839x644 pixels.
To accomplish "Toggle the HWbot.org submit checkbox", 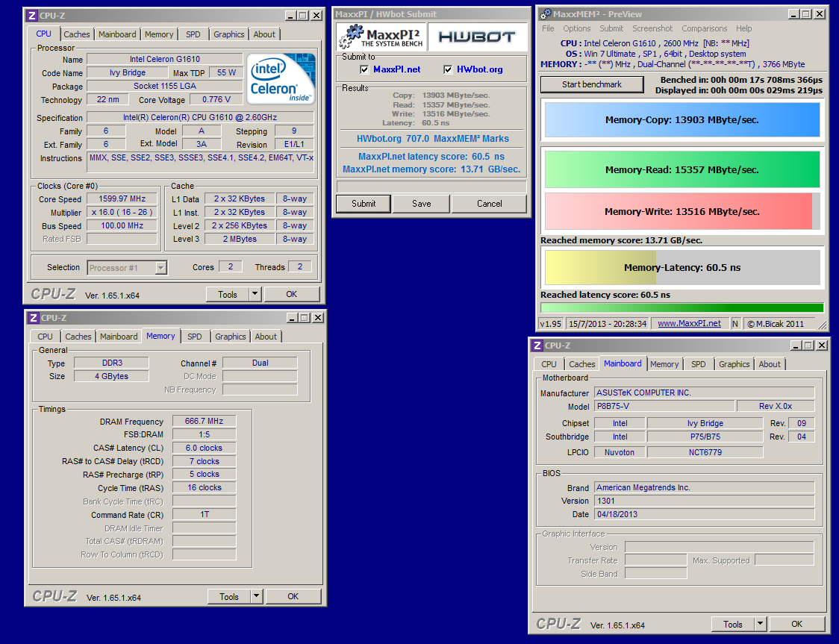I will tap(448, 69).
